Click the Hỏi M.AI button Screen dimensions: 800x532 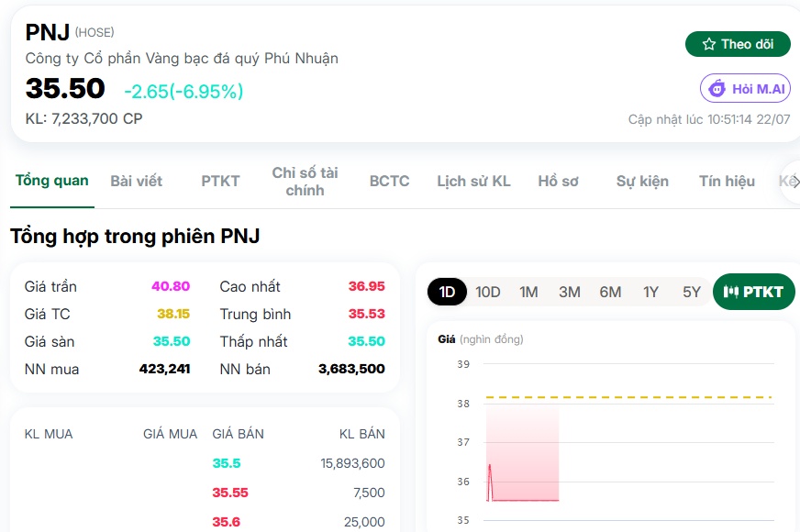click(x=745, y=88)
